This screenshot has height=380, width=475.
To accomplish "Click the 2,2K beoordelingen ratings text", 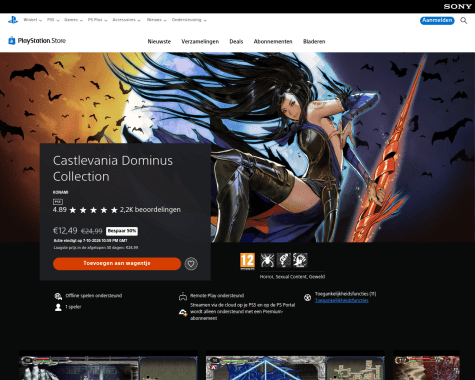I will pyautogui.click(x=150, y=210).
